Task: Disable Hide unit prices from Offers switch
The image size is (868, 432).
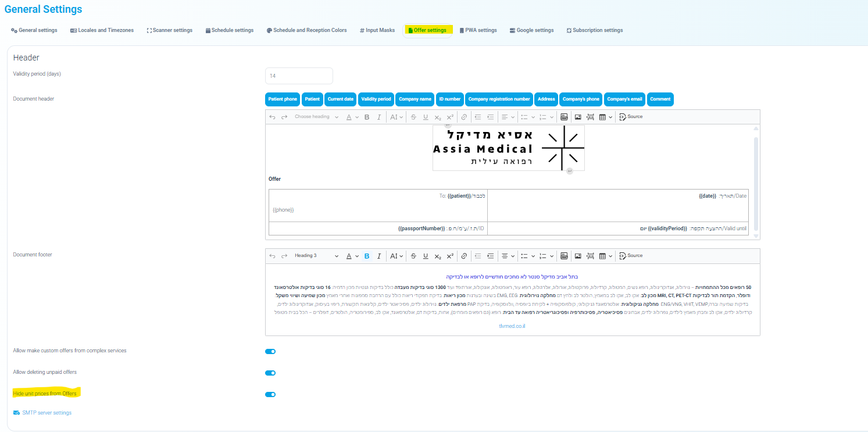Action: click(x=270, y=394)
